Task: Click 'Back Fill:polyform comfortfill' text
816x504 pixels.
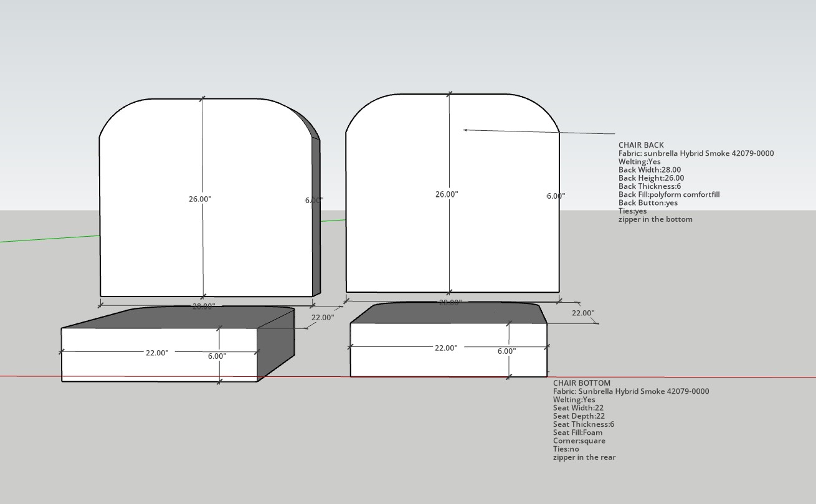Action: click(669, 194)
